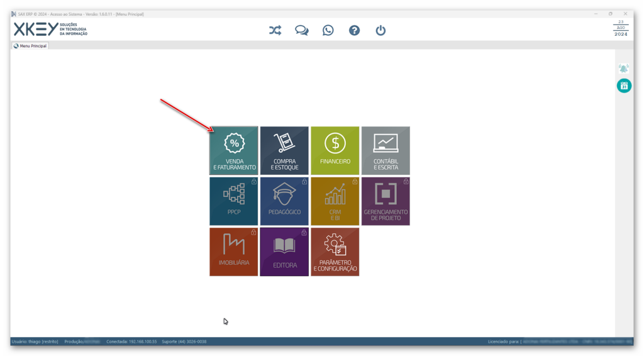Select the locked PPCP module tile
The height and width of the screenshot is (356, 644).
pyautogui.click(x=234, y=201)
